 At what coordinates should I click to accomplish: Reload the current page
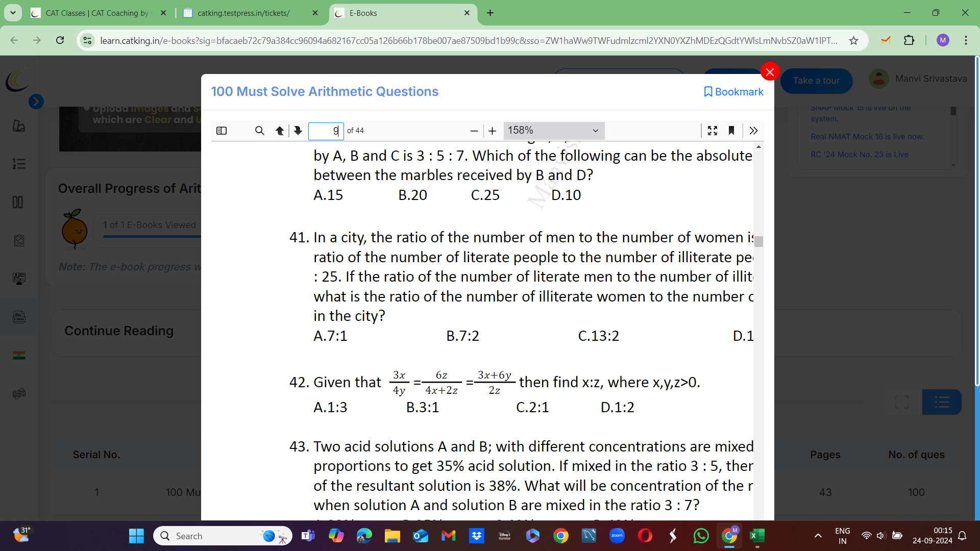coord(60,40)
